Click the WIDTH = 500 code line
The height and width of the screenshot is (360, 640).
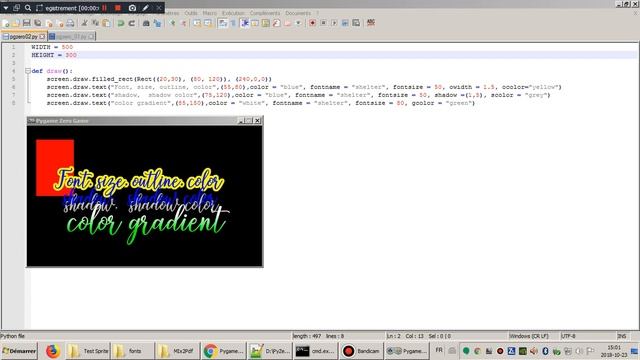pyautogui.click(x=52, y=47)
